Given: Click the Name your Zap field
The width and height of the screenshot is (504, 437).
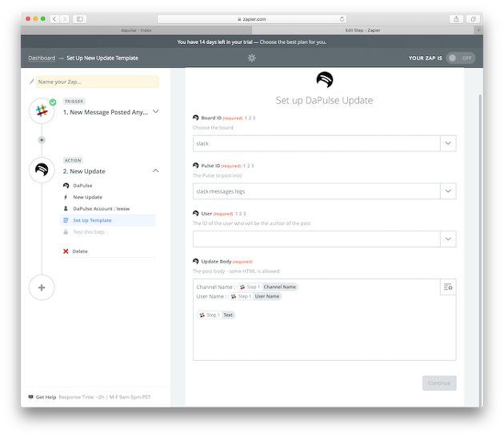Looking at the screenshot, I should 98,82.
